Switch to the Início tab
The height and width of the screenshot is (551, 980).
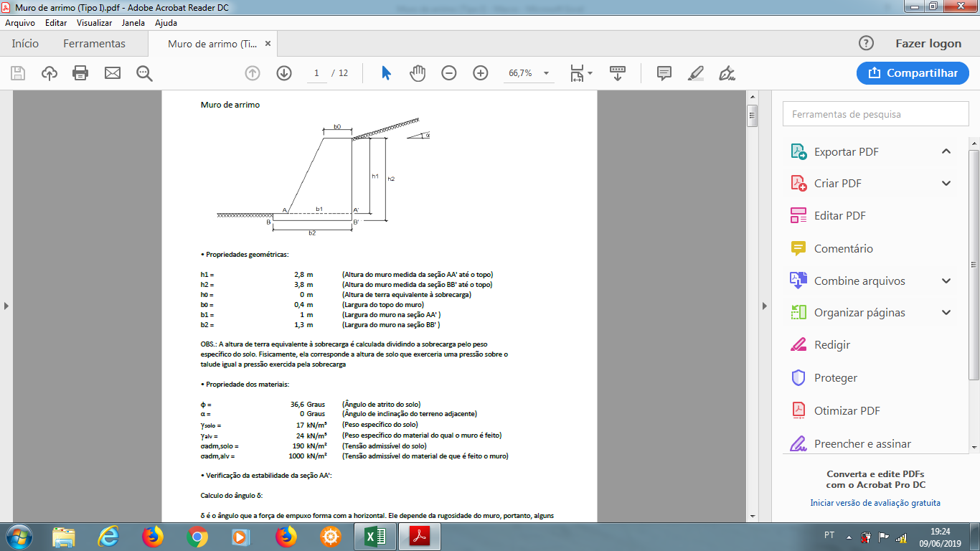coord(25,44)
